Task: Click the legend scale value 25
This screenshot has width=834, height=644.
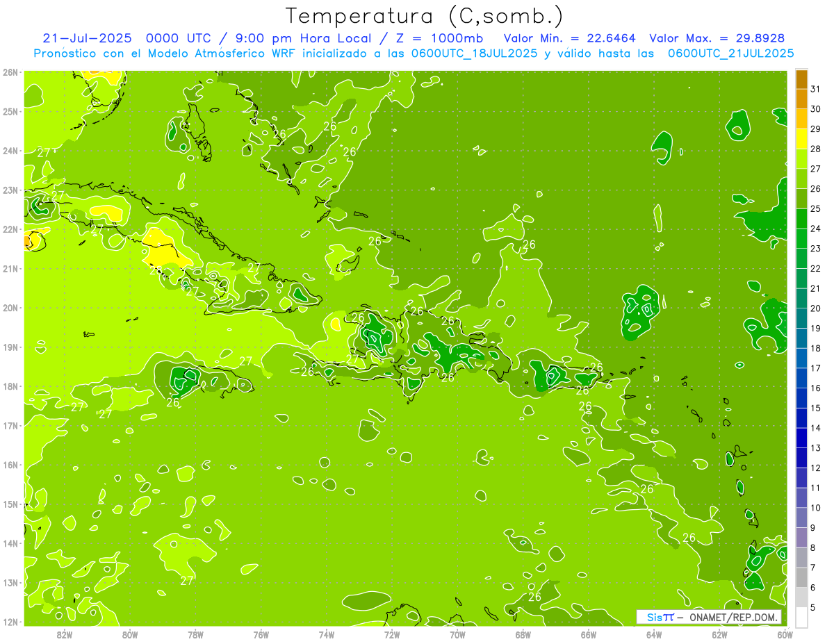Action: [815, 208]
